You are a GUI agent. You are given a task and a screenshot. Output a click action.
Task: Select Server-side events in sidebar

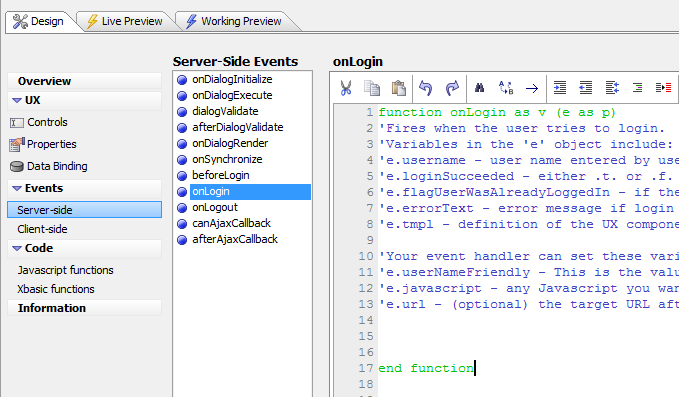click(84, 210)
